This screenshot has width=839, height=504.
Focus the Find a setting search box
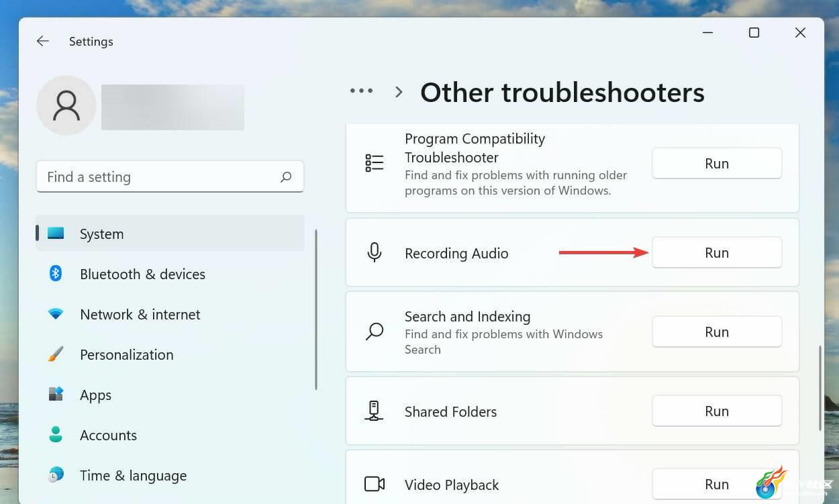pos(170,177)
